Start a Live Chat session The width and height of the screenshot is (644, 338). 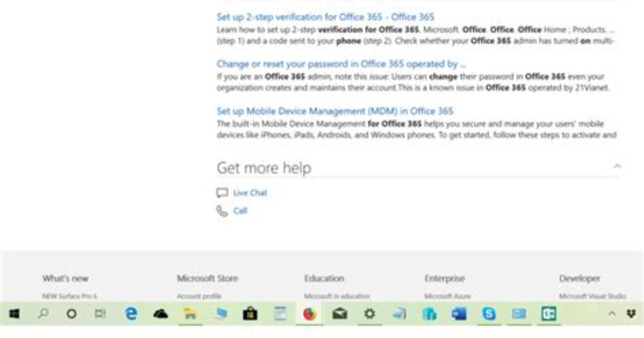(250, 193)
